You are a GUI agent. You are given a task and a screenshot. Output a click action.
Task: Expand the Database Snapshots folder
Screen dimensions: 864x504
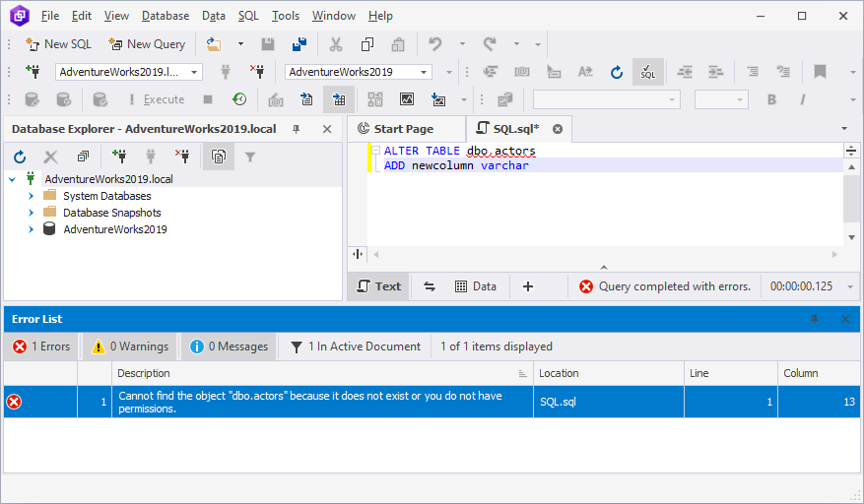click(31, 213)
